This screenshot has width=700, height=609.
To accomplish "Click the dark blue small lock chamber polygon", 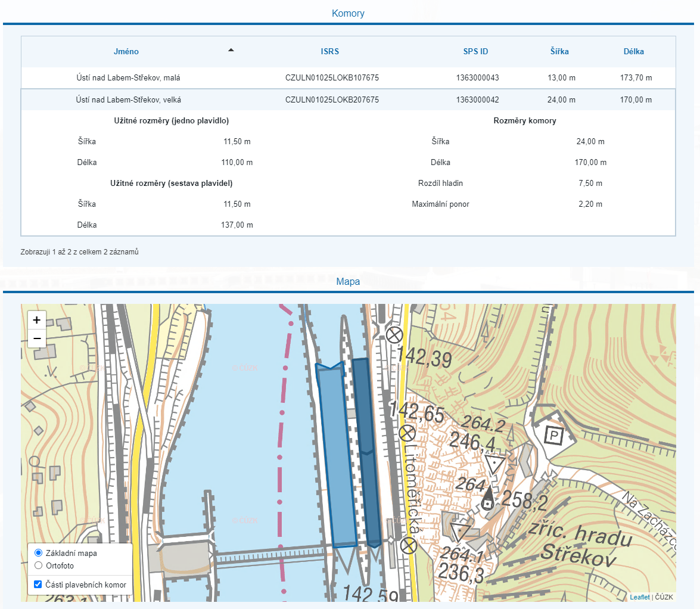I will tap(367, 453).
